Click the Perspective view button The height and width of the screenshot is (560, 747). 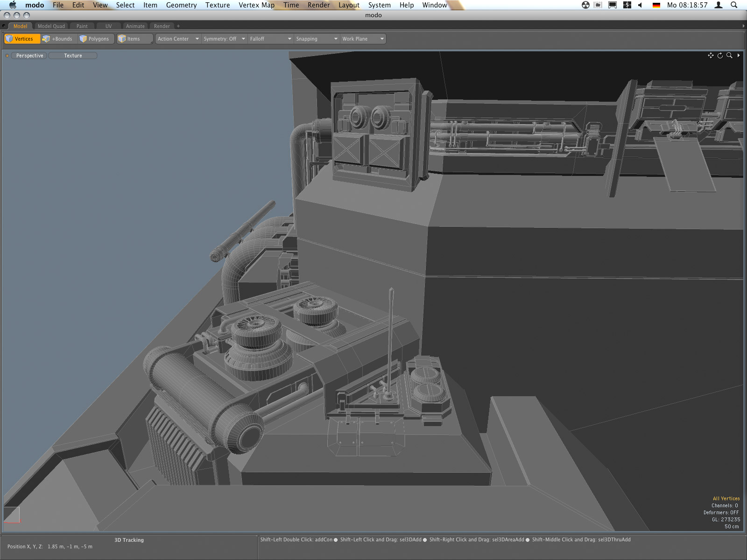coord(29,56)
